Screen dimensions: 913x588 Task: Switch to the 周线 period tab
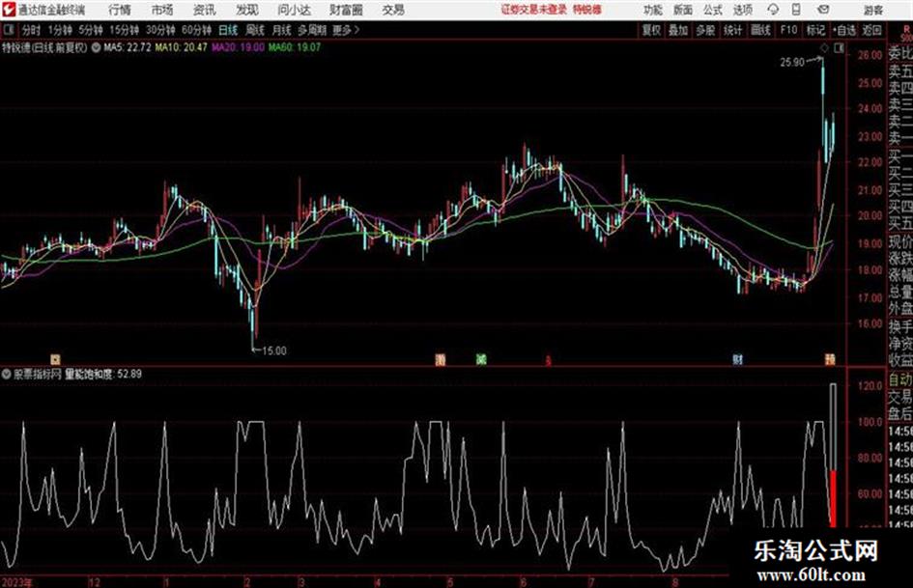(x=255, y=30)
